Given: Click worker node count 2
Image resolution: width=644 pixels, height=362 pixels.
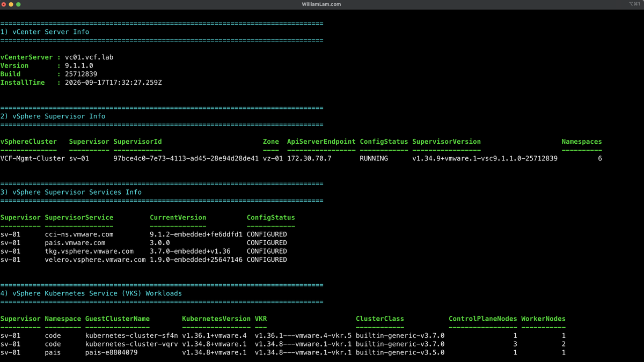Looking at the screenshot, I should click(x=563, y=344).
